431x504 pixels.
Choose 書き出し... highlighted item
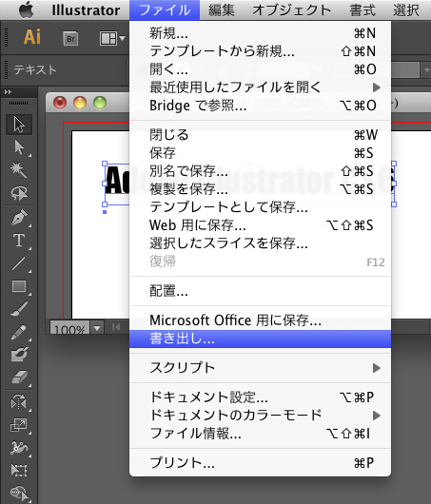260,339
